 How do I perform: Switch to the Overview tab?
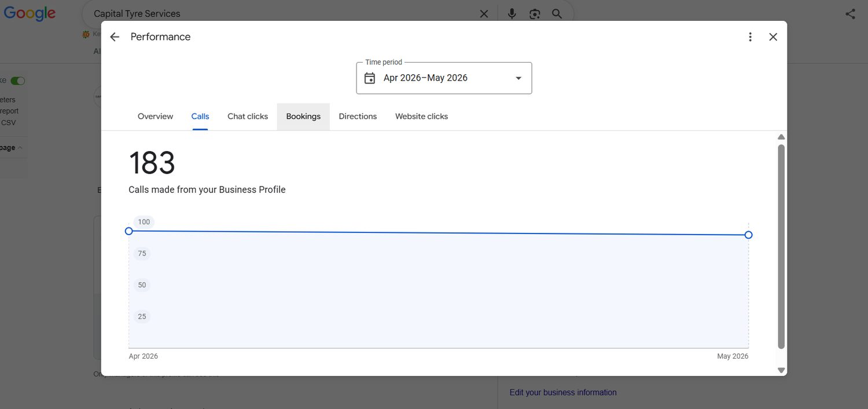(155, 116)
